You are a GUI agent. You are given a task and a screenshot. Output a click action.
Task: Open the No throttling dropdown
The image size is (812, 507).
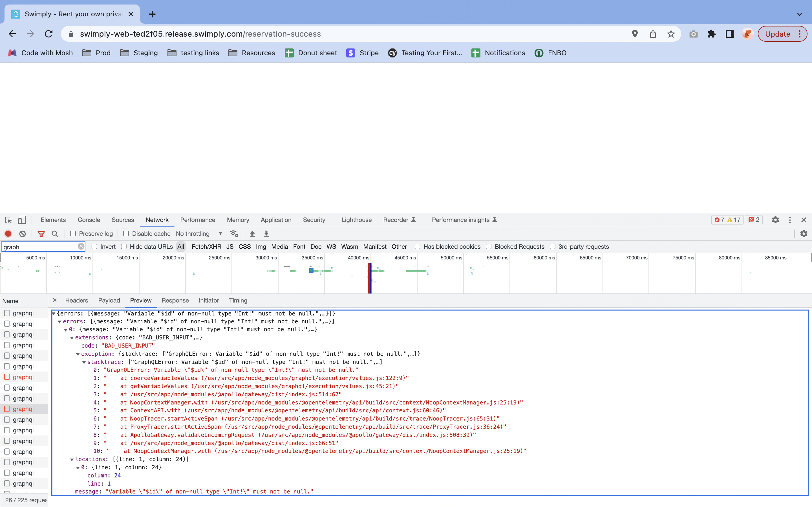point(199,234)
